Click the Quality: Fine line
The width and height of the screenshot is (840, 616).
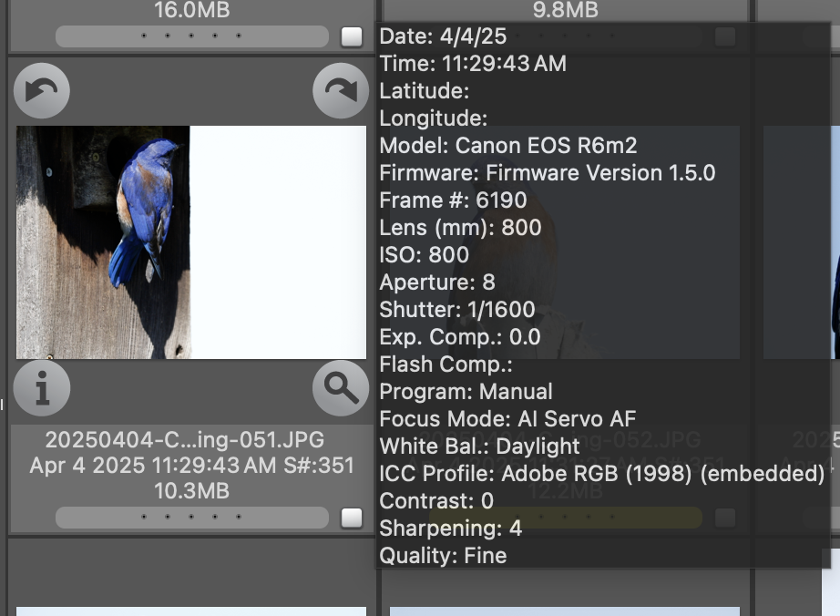tap(443, 556)
